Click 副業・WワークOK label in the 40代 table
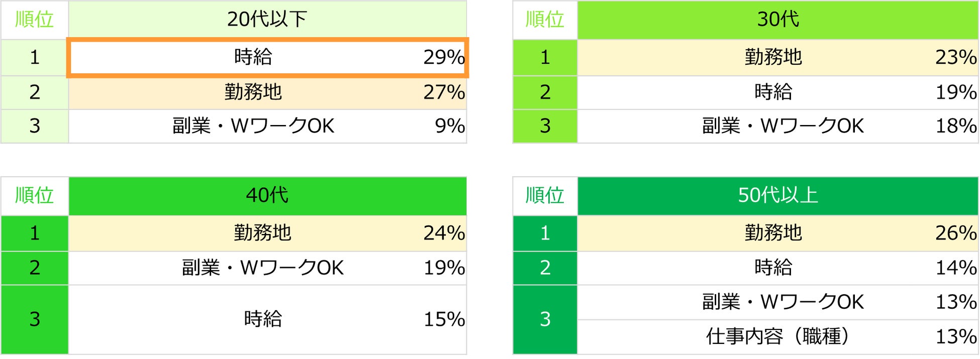This screenshot has height=359, width=980. coord(262,268)
